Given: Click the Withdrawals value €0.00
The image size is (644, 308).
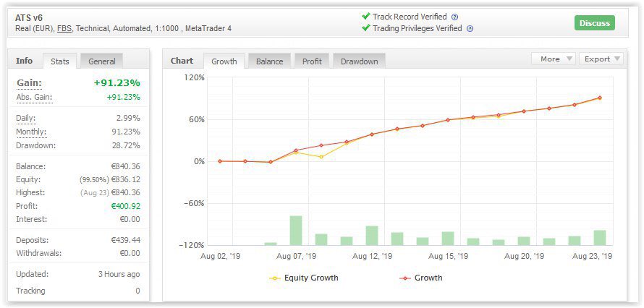Looking at the screenshot, I should click(130, 254).
